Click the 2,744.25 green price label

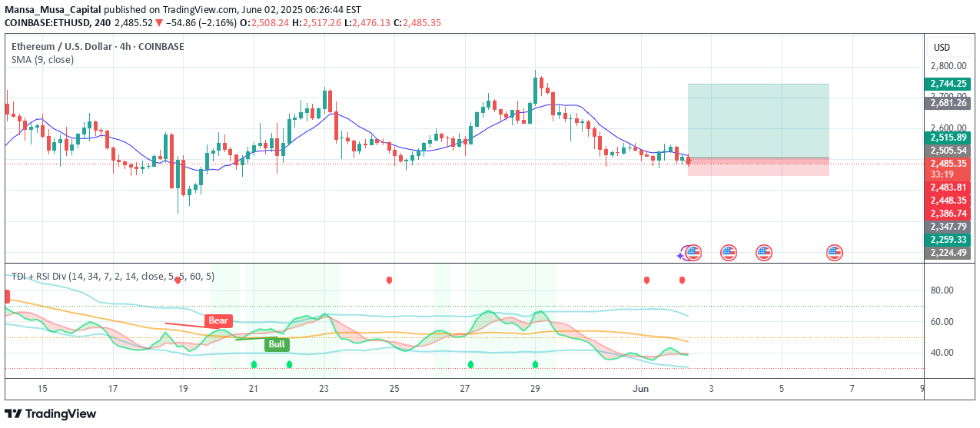[x=948, y=83]
